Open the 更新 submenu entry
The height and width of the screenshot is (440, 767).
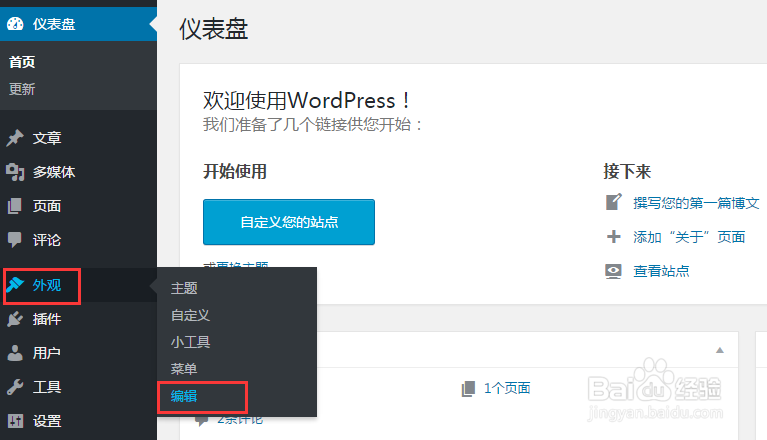point(22,89)
